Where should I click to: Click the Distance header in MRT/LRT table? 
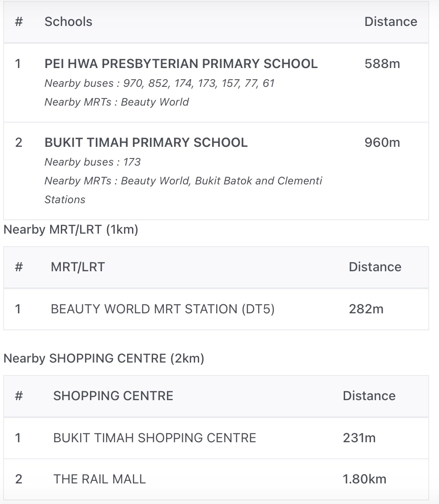(375, 267)
